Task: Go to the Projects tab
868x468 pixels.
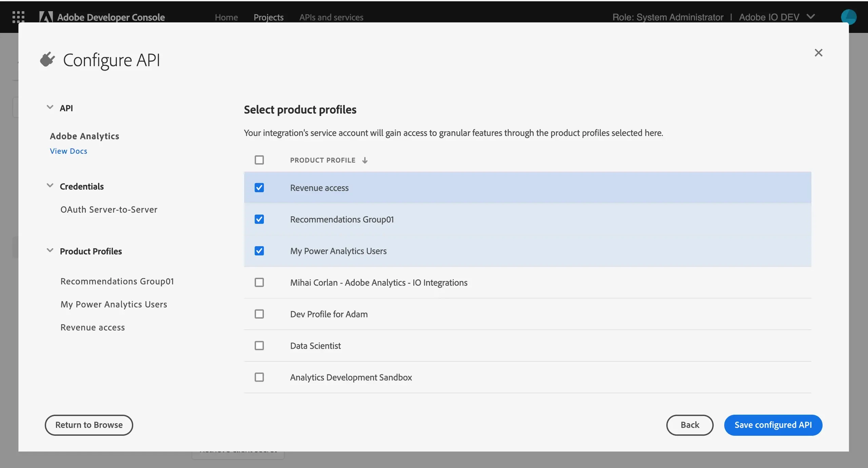Action: click(x=268, y=17)
